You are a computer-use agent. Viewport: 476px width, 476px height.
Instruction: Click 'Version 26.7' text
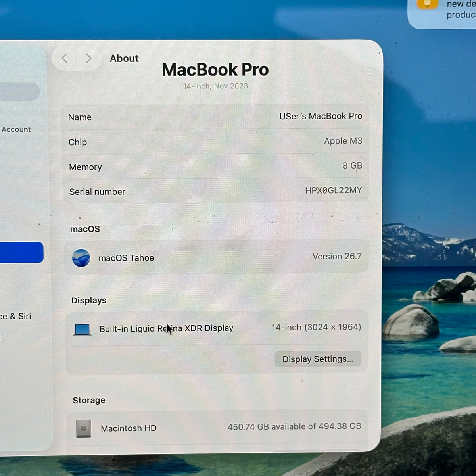337,256
